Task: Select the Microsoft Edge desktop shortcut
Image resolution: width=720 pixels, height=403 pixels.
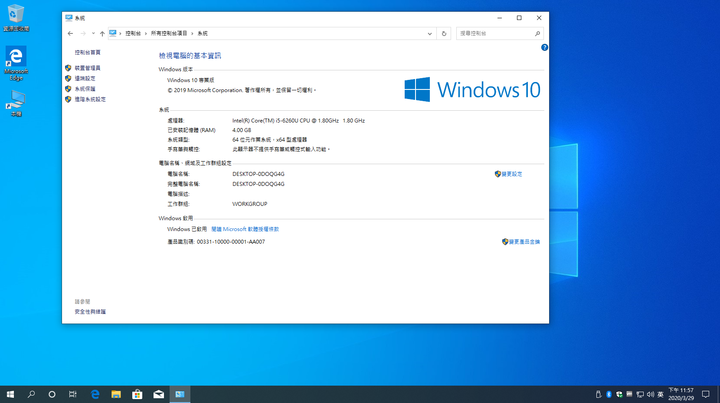Action: [16, 63]
